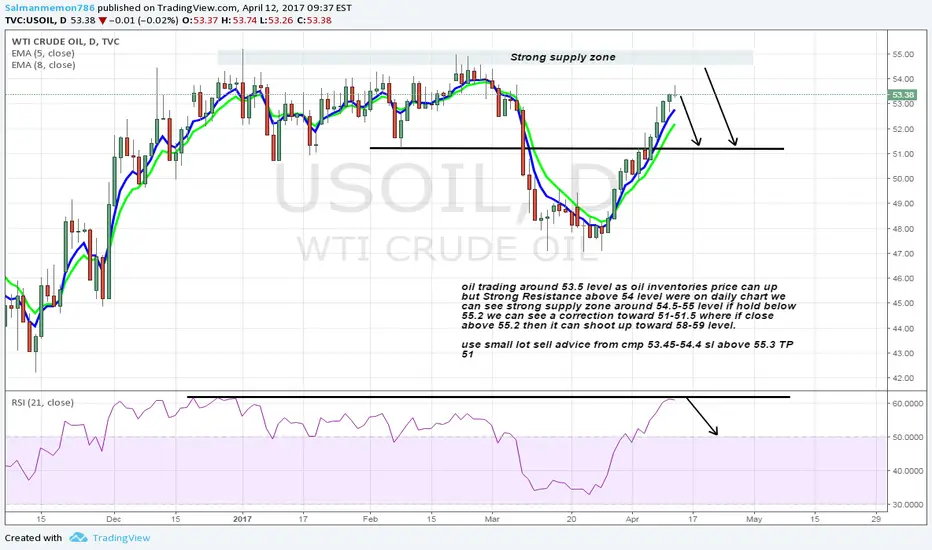Click the 40.0000 RSI axis label
932x550 pixels.
click(907, 471)
